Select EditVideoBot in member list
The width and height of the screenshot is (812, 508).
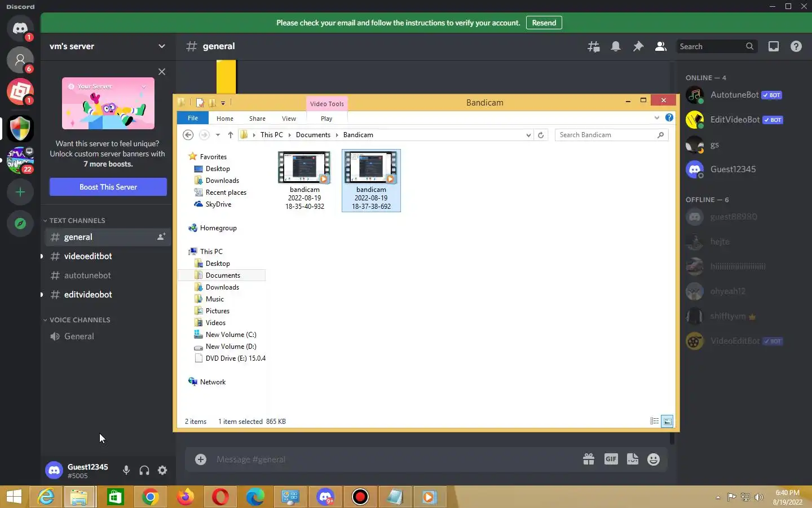743,120
